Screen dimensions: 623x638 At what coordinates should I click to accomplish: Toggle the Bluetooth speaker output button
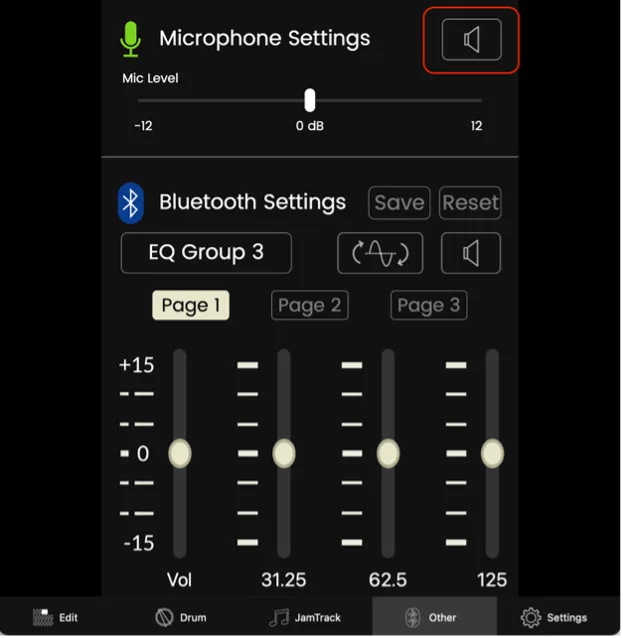click(472, 254)
